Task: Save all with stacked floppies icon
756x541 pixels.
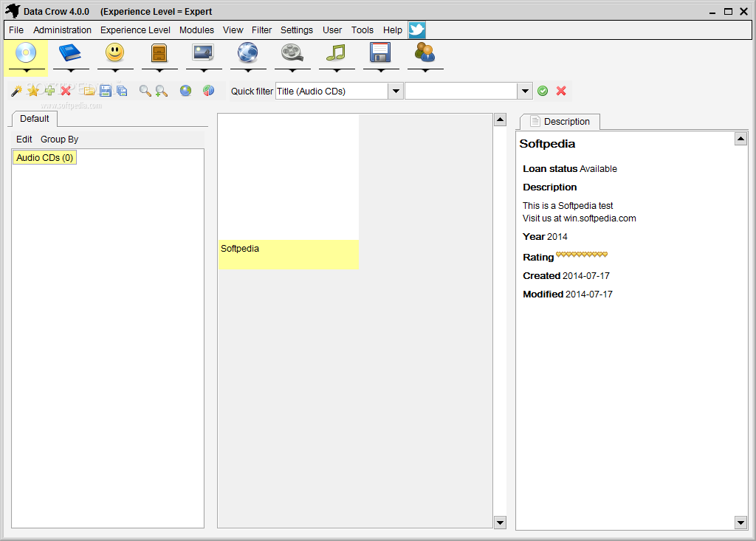Action: pos(122,91)
